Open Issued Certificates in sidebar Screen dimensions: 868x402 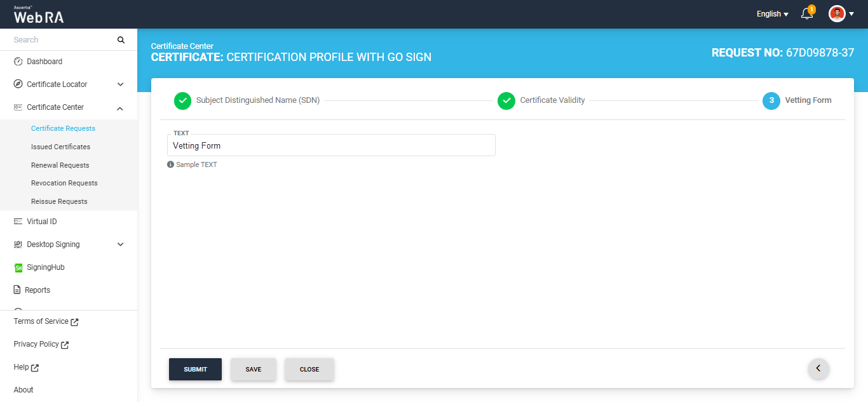[x=60, y=147]
